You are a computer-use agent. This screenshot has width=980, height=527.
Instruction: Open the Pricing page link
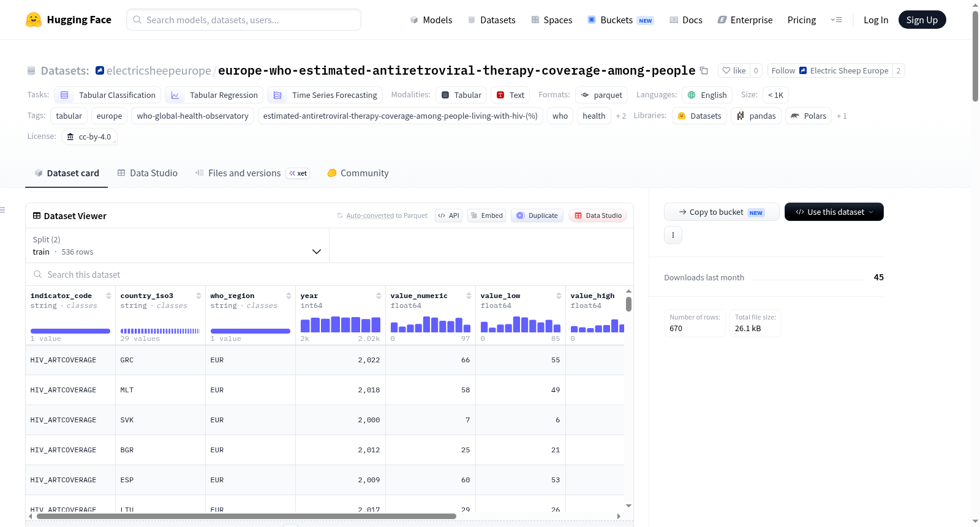(x=802, y=20)
